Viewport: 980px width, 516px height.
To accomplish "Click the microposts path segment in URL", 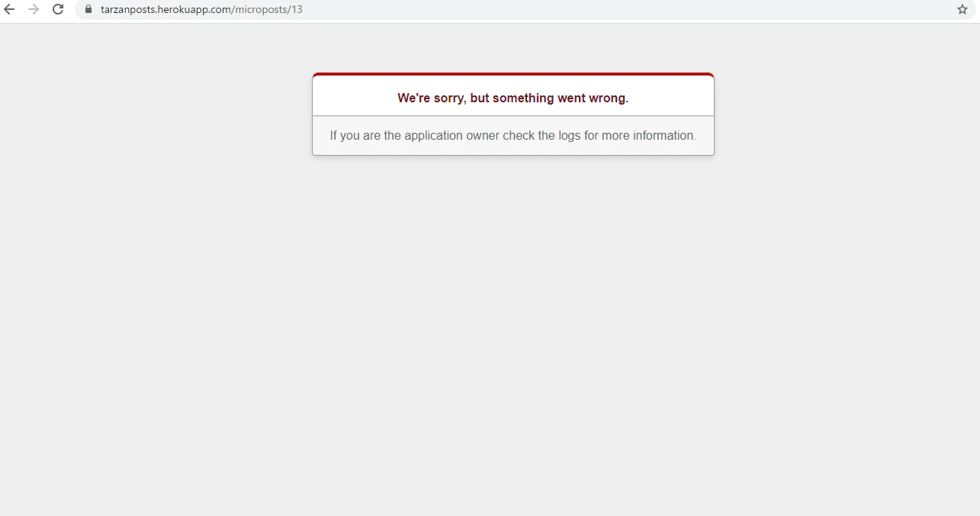I will tap(261, 10).
